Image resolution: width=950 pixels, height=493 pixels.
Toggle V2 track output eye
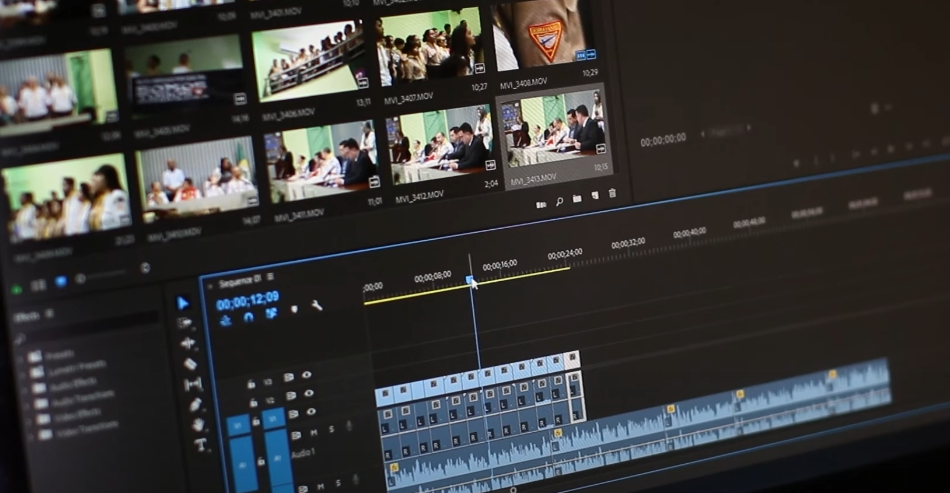coord(309,393)
